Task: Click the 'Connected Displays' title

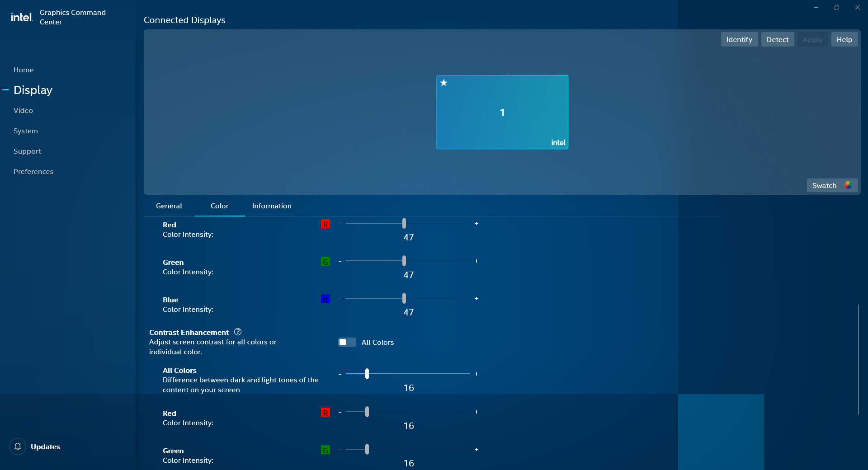Action: click(184, 20)
